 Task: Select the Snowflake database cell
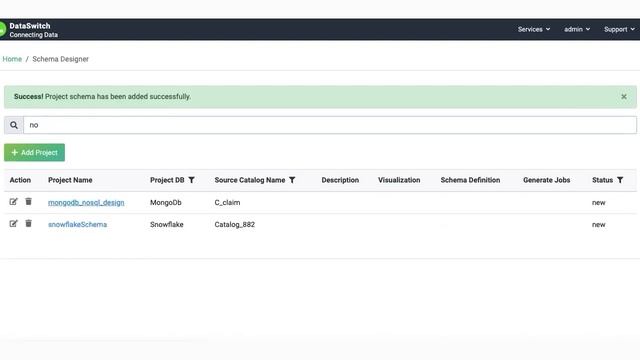point(167,224)
